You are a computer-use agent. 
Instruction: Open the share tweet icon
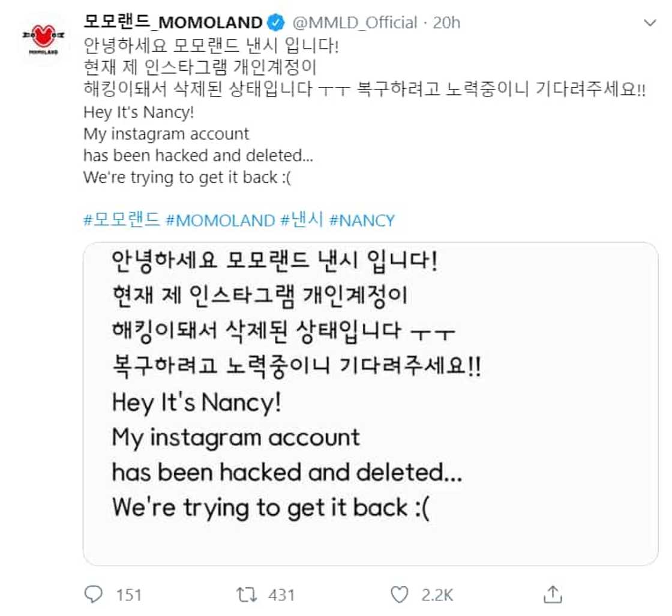(x=552, y=594)
